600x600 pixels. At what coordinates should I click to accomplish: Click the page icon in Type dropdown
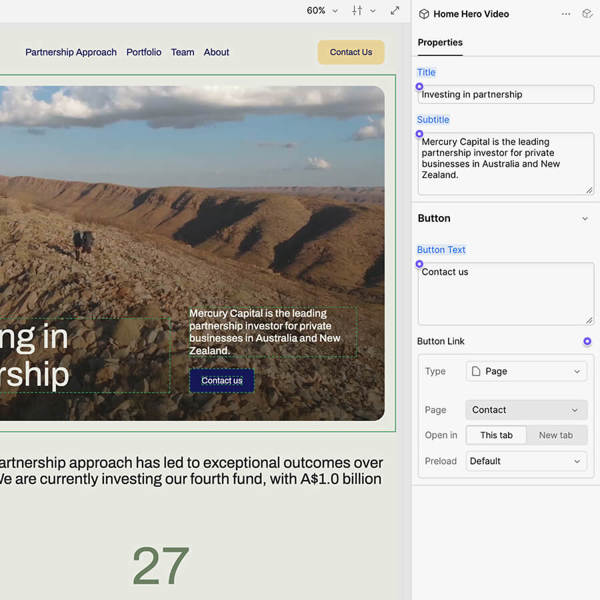click(x=476, y=371)
